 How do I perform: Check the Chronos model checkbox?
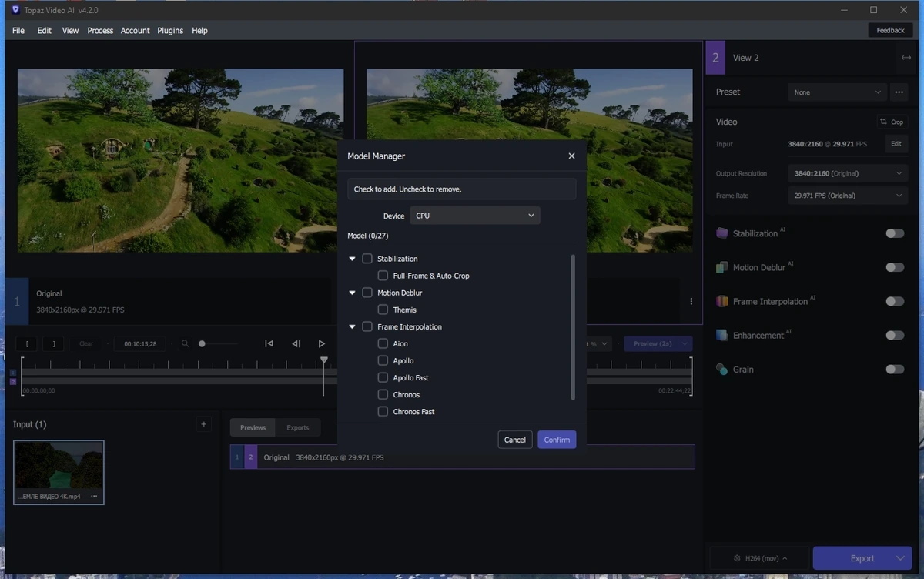(x=383, y=394)
